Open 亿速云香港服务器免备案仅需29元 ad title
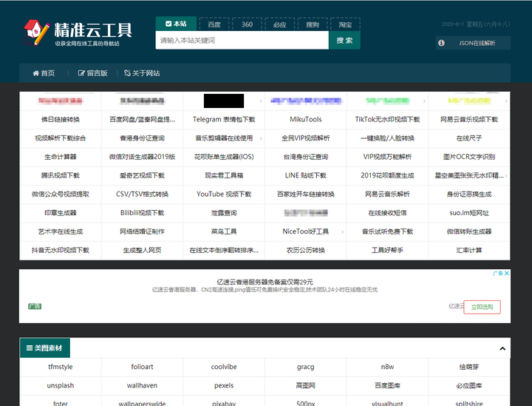Viewport: 532px width, 406px height. [x=265, y=282]
